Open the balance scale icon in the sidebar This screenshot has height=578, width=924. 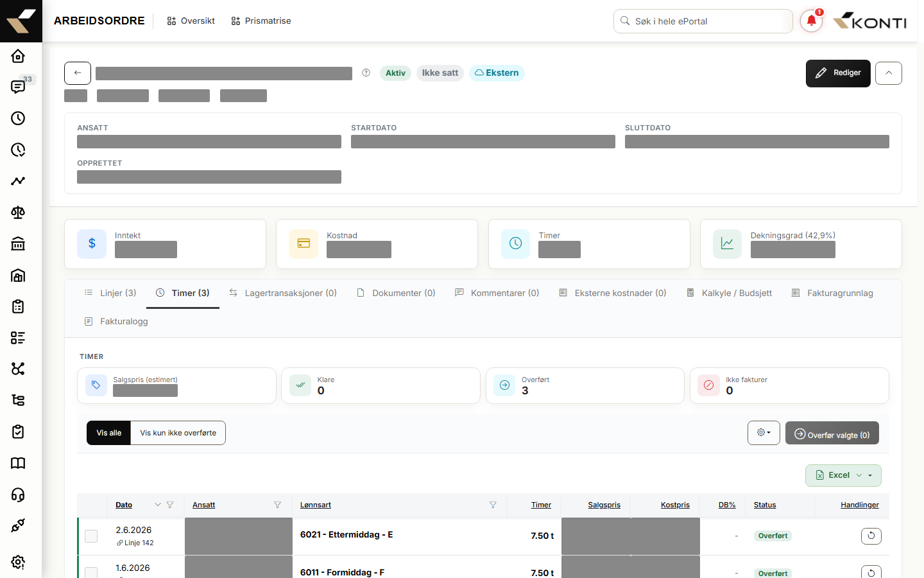(x=18, y=213)
